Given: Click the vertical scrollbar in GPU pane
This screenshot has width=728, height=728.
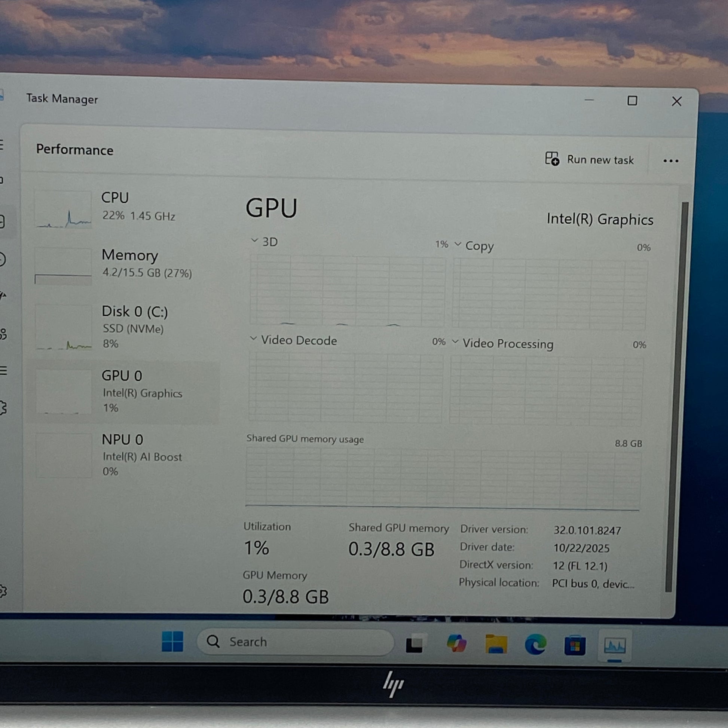Looking at the screenshot, I should pos(677,396).
